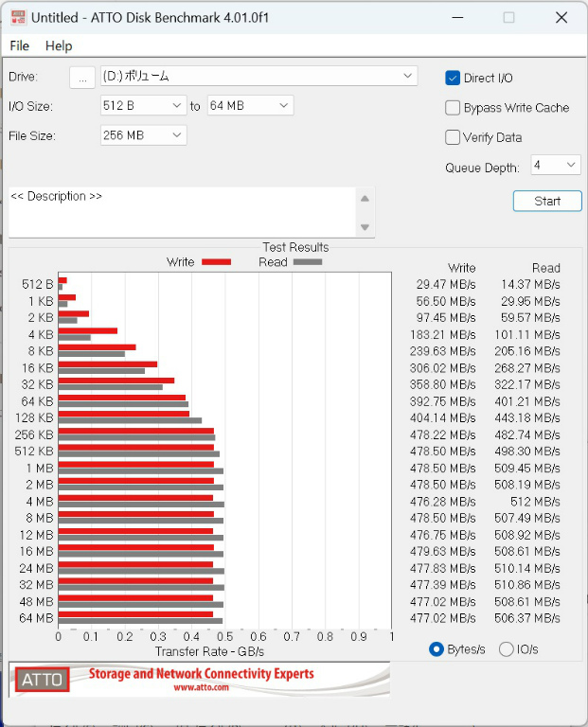Minimize the ATTO Disk Benchmark window
The image size is (588, 727).
[x=457, y=18]
